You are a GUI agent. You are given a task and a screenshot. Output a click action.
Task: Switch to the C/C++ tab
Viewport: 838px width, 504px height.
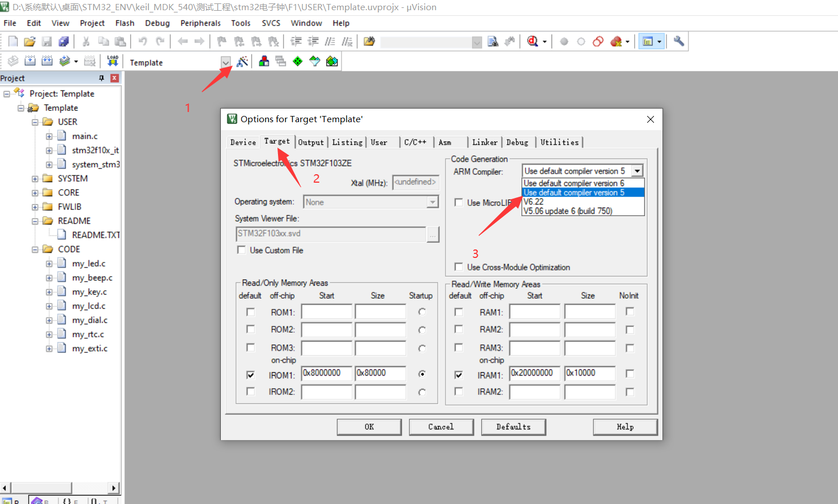[x=415, y=143]
